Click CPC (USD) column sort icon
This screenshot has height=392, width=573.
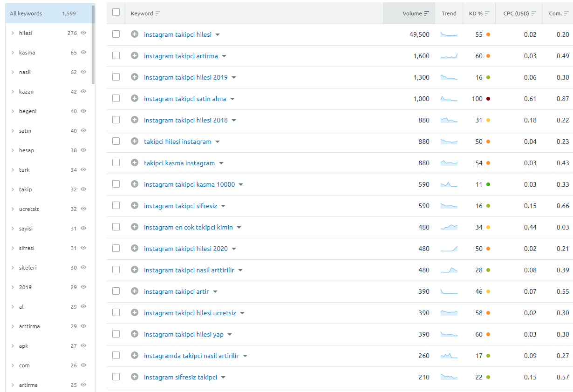(x=533, y=14)
